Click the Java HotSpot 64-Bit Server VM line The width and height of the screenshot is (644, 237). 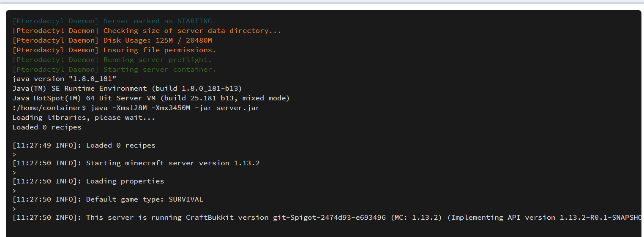151,98
